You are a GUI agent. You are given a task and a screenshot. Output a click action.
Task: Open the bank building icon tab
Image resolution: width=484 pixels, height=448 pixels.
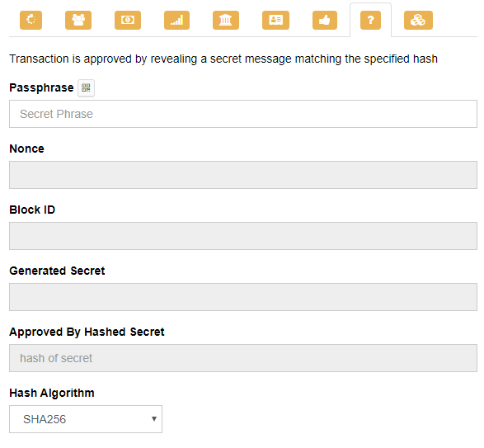tap(226, 20)
